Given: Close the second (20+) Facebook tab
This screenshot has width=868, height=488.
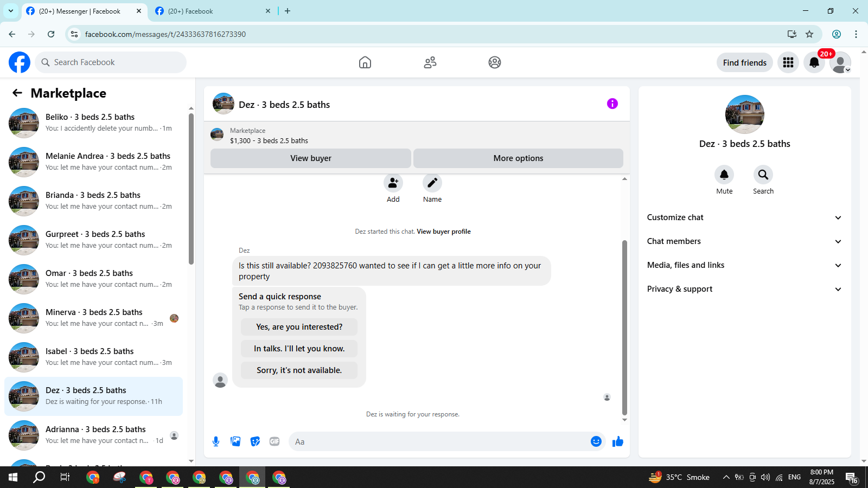Looking at the screenshot, I should pyautogui.click(x=268, y=11).
